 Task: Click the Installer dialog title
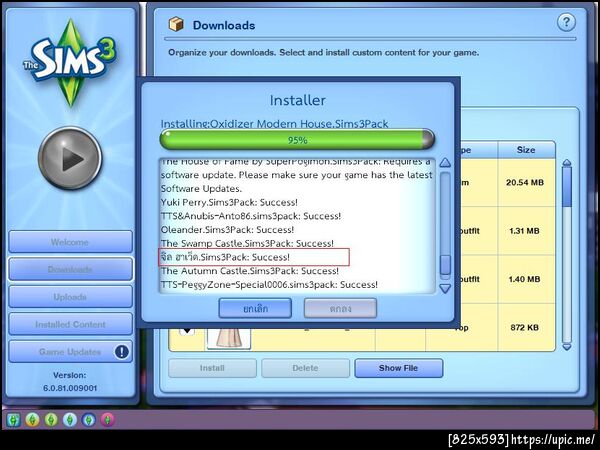298,100
